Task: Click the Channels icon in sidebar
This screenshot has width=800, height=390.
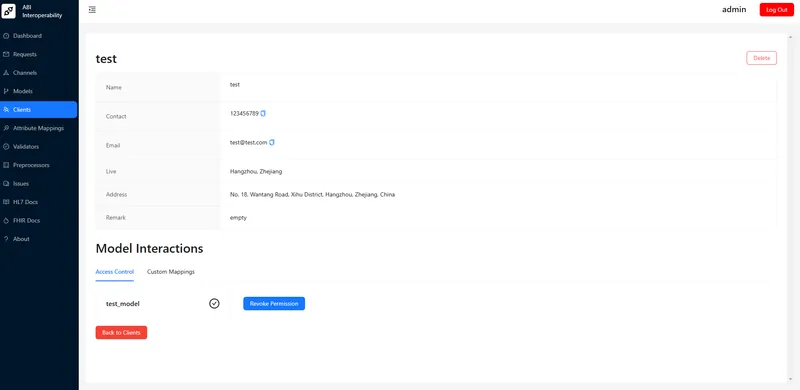Action: pos(6,72)
